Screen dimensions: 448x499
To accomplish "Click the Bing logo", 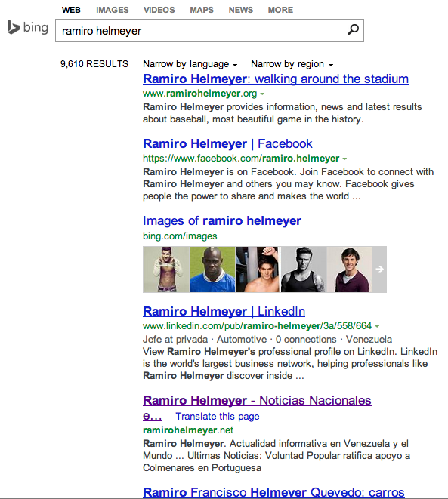I will pos(28,28).
